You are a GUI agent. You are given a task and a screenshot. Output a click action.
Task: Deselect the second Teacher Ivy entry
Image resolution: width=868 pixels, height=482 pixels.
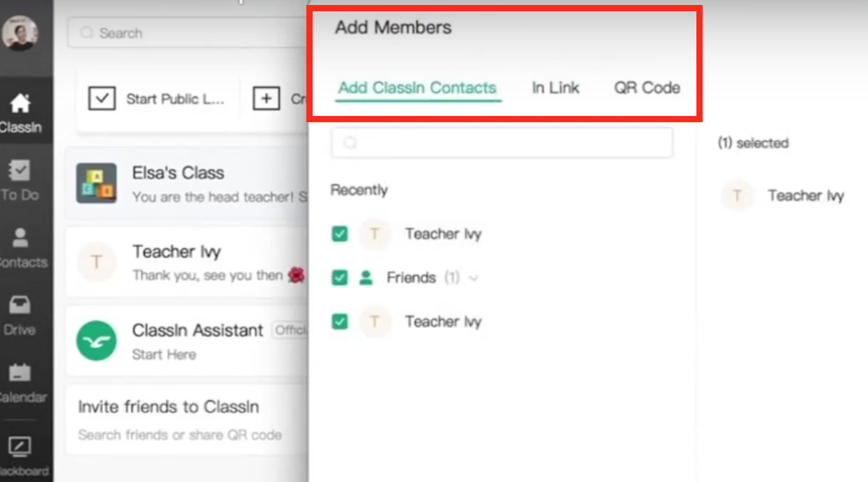click(x=339, y=322)
